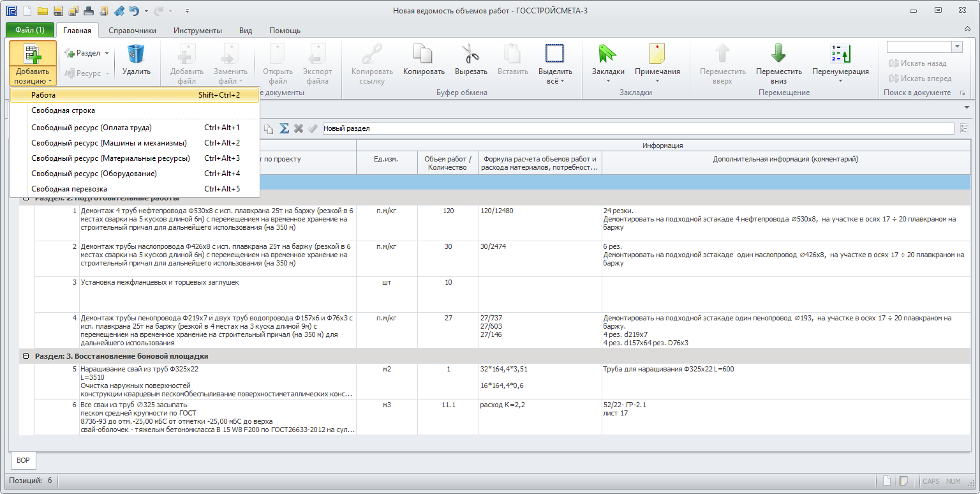Viewport: 980px width, 494px height.
Task: Click comment Труба для наращивания Ф325х22 L=600
Action: [x=668, y=369]
